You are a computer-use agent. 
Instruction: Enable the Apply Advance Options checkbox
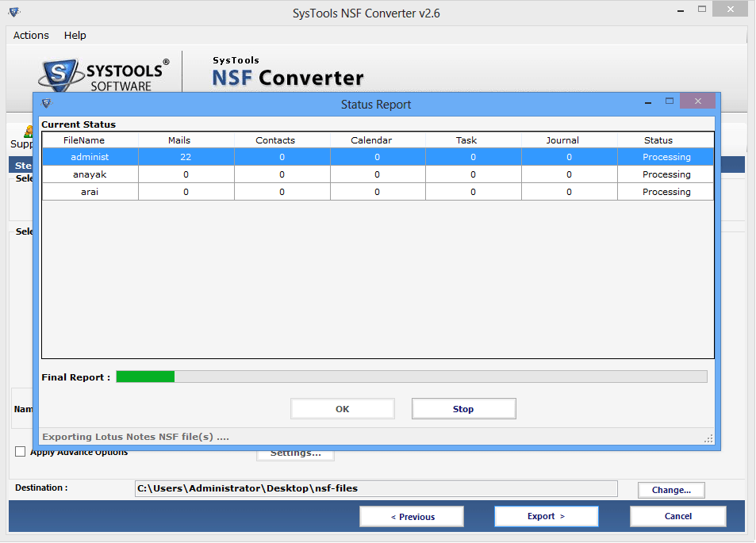point(21,452)
